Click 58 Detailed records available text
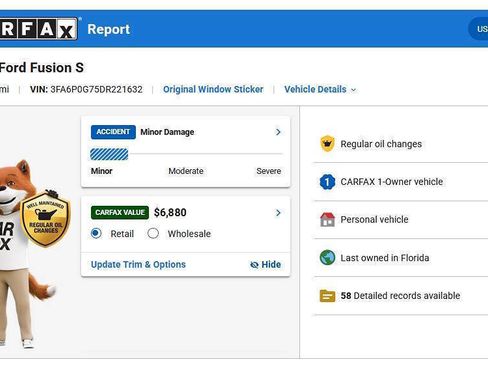The width and height of the screenshot is (488, 366). pos(400,296)
